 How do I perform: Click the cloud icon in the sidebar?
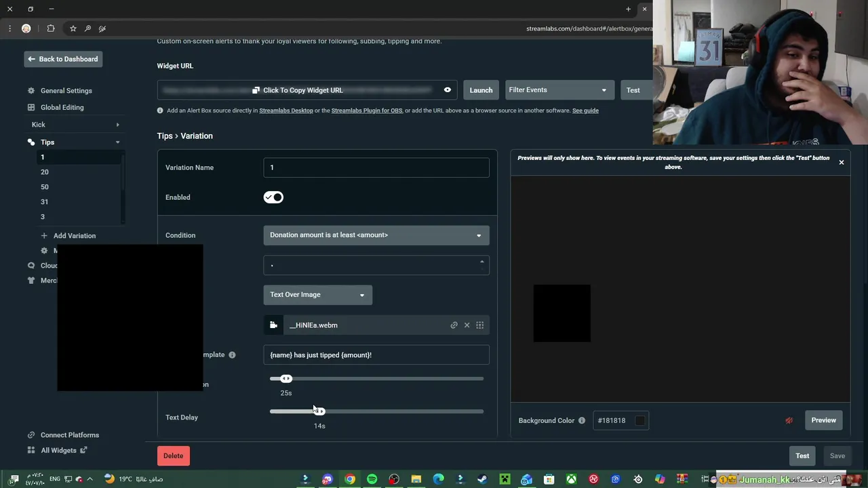tap(31, 266)
